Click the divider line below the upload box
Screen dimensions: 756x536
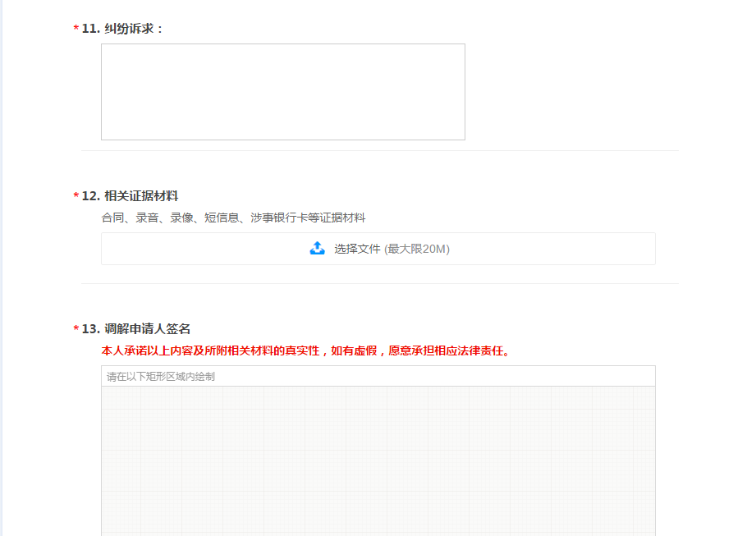point(379,283)
